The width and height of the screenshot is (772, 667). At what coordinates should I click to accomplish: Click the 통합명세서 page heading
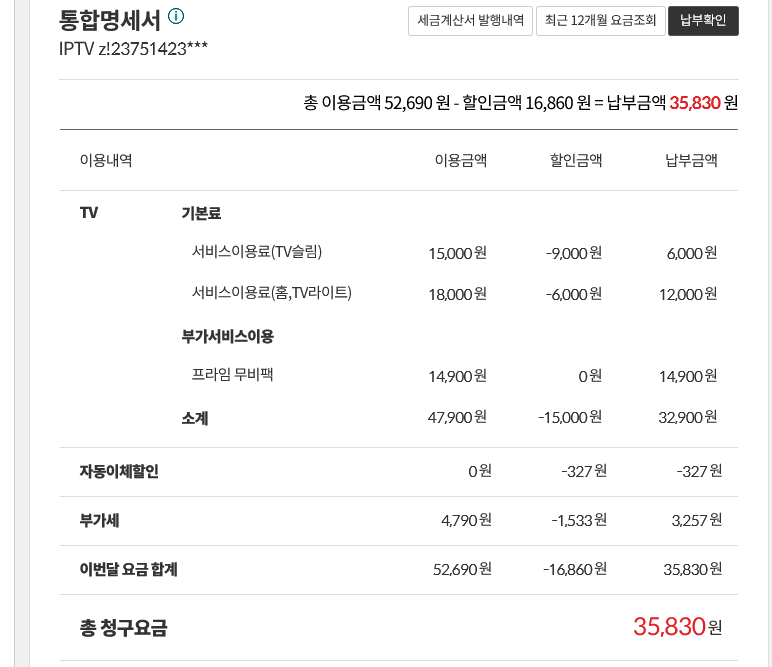[x=109, y=19]
